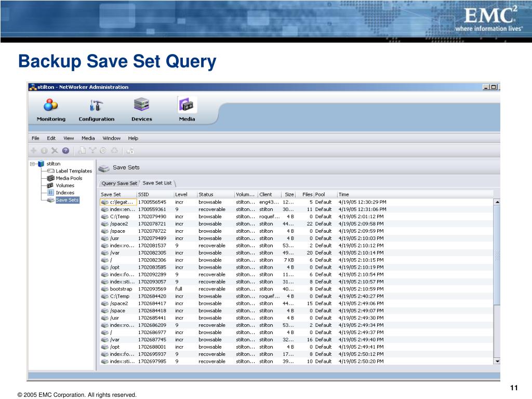Select SSID 1702685441 for /usr
The width and height of the screenshot is (532, 399).
pos(152,318)
